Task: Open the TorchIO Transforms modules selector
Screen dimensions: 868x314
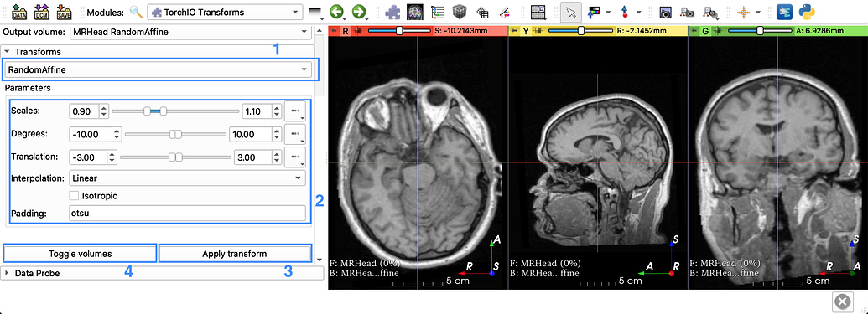Action: pyautogui.click(x=226, y=12)
